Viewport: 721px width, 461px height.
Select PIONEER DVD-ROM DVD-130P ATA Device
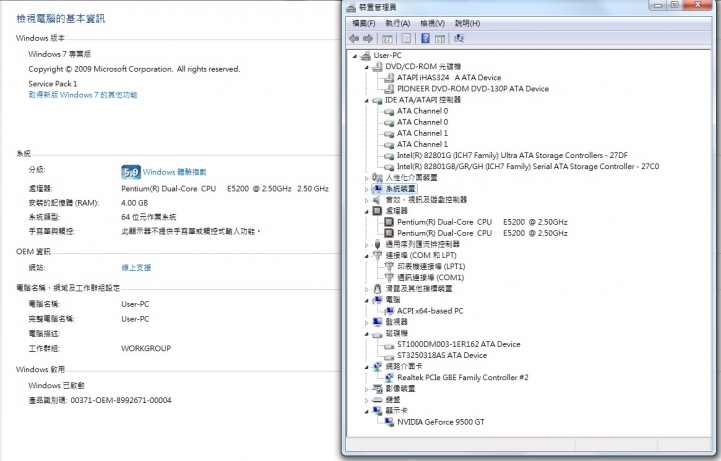[473, 89]
